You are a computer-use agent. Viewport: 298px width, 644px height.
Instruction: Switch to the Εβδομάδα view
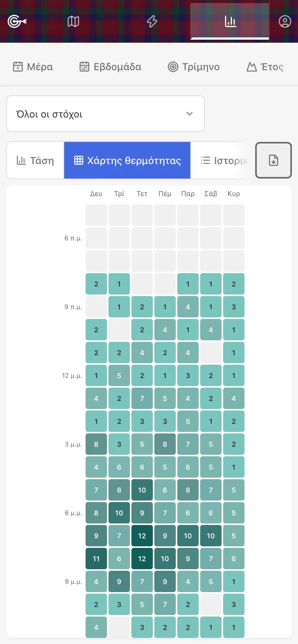[x=110, y=67]
